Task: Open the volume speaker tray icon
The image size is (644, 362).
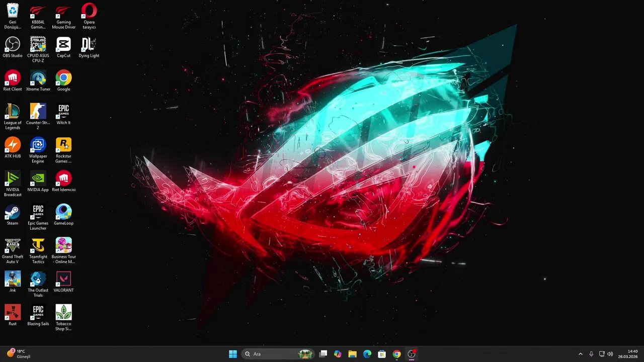Action: pos(610,354)
